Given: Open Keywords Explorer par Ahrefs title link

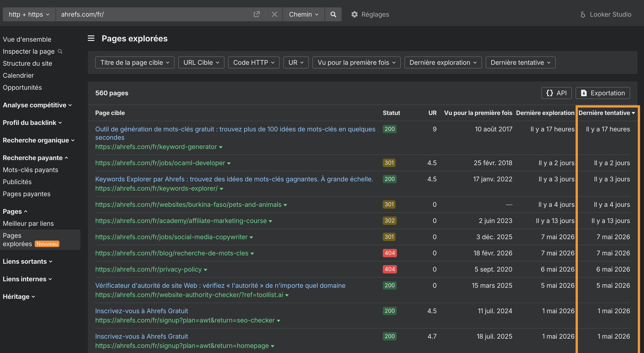Looking at the screenshot, I should click(x=234, y=179).
